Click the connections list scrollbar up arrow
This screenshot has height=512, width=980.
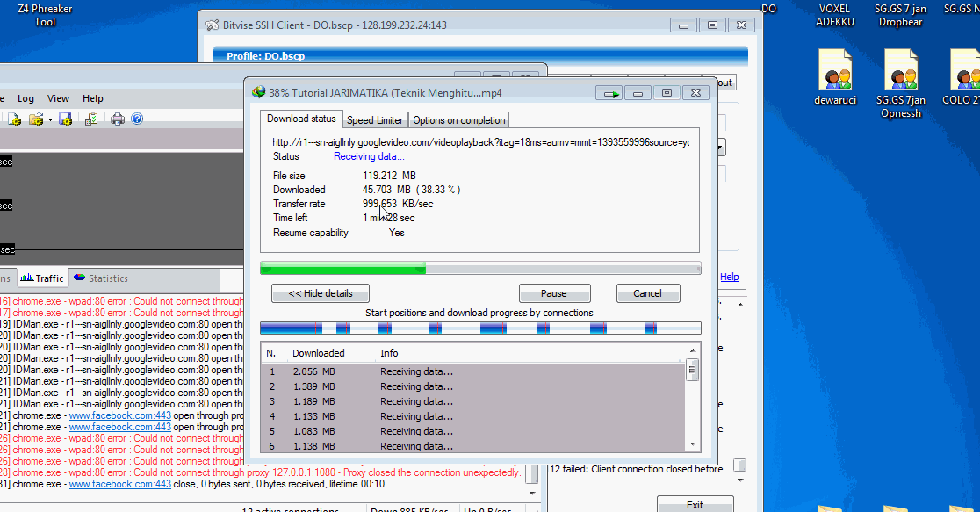point(693,350)
